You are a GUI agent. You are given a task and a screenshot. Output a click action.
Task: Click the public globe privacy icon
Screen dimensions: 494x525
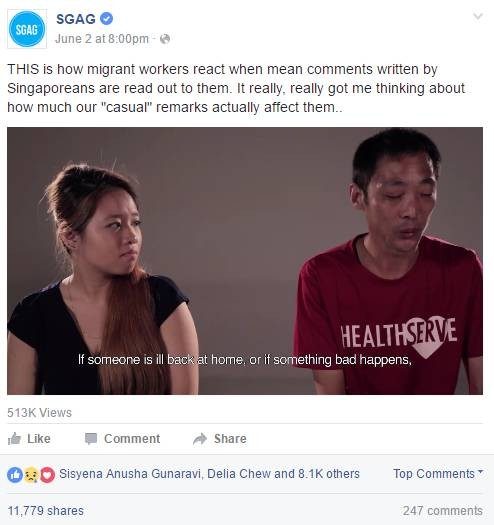coord(165,39)
